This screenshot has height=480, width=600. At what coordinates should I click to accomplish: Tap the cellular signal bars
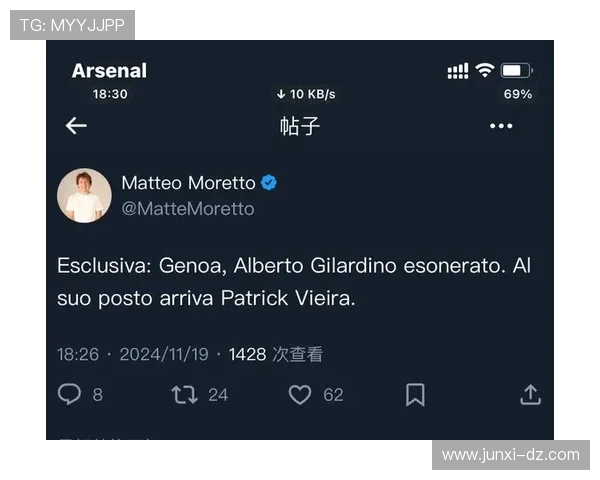[x=458, y=70]
